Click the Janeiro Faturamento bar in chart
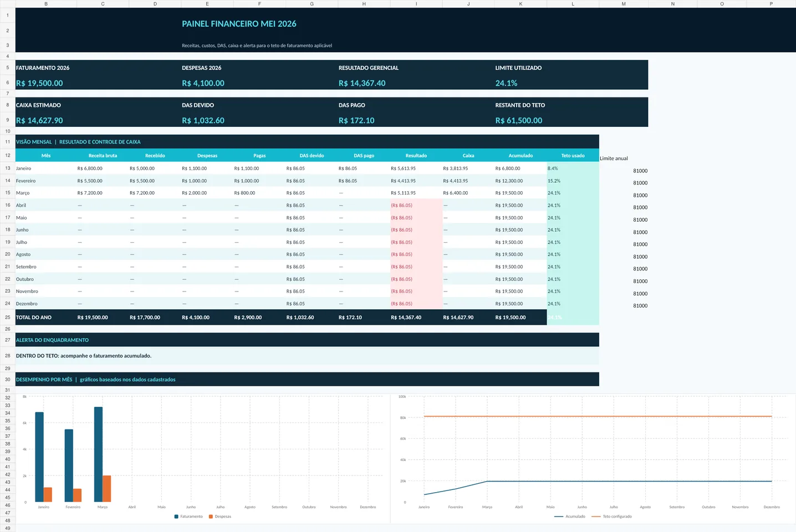Image resolution: width=796 pixels, height=532 pixels. [39, 457]
